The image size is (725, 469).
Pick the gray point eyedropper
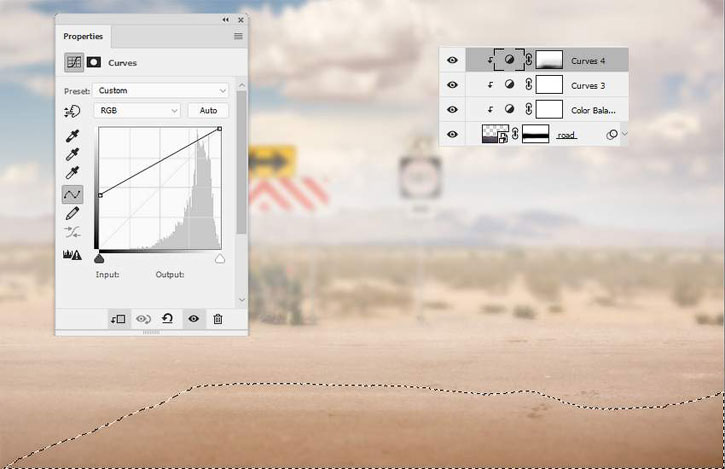(x=72, y=154)
